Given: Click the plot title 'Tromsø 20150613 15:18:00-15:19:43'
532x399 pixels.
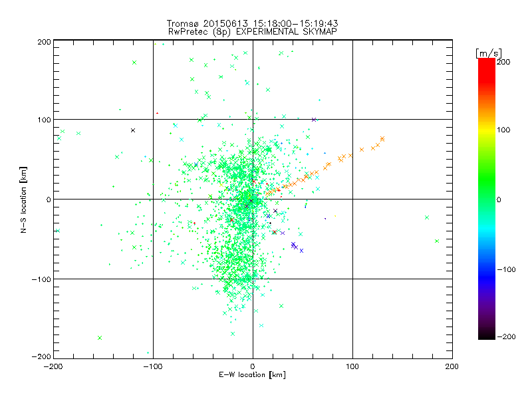Looking at the screenshot, I should 252,23.
